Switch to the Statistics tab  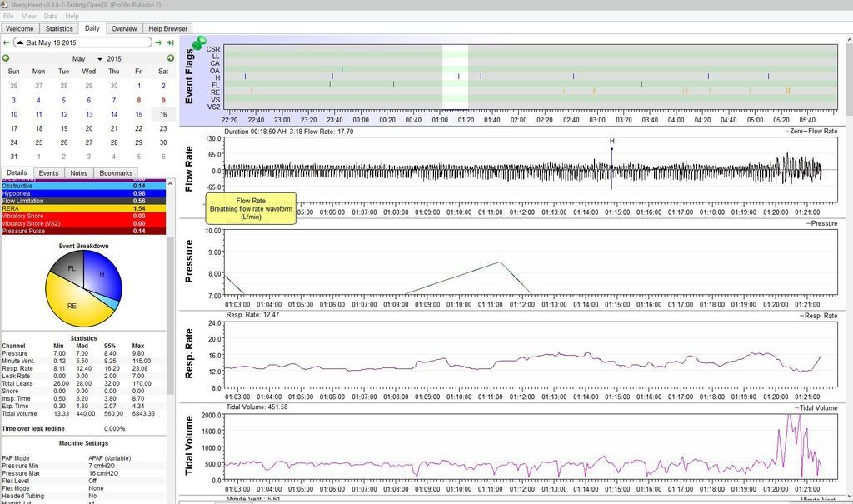(59, 28)
